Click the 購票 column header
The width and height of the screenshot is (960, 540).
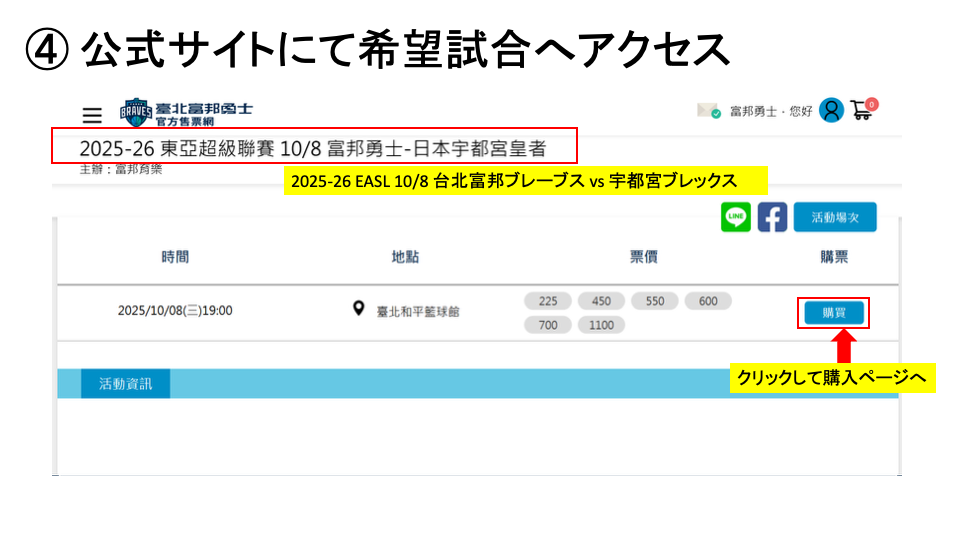point(834,257)
